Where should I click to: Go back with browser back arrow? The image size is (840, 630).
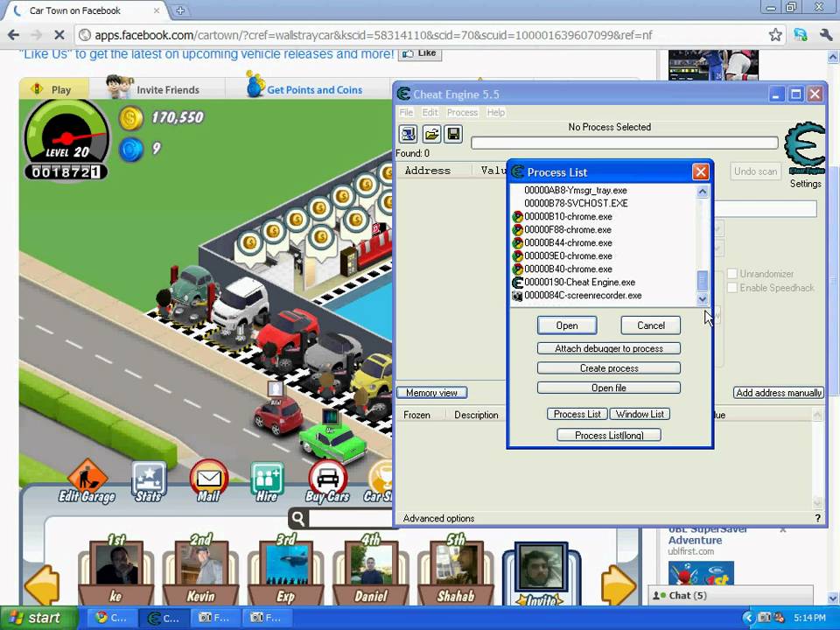coord(13,35)
